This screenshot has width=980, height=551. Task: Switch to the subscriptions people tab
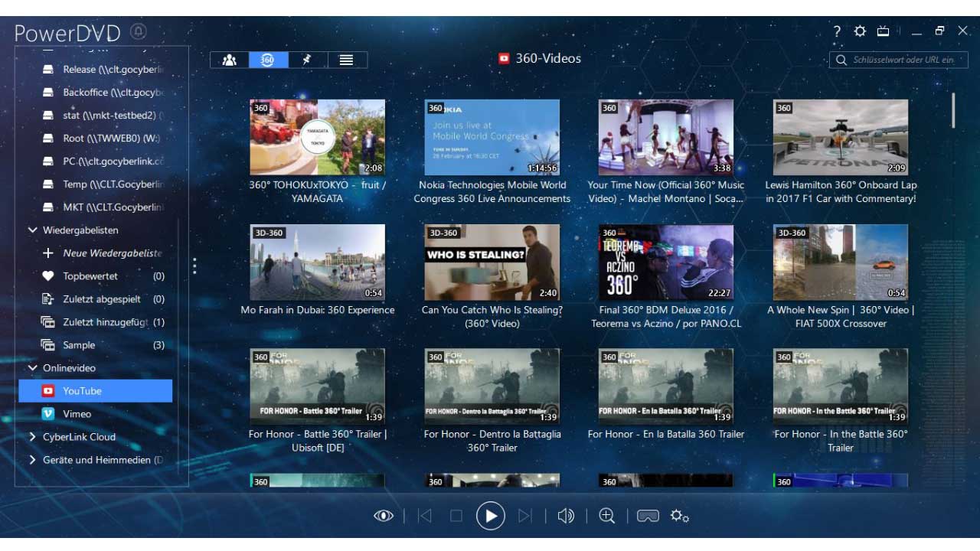pos(229,60)
